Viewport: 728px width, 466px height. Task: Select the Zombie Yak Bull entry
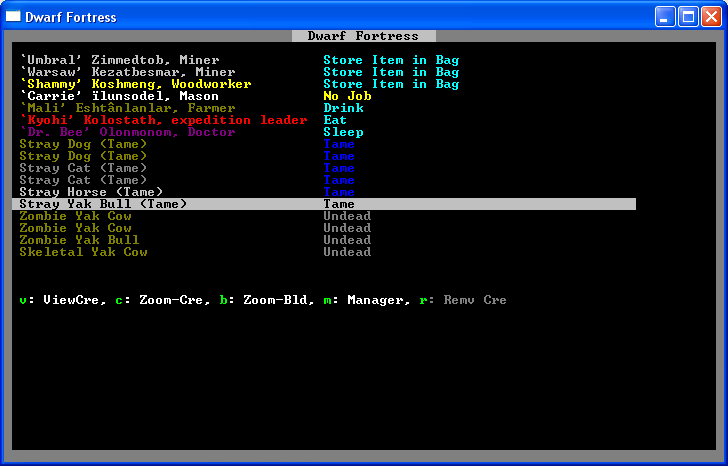(x=79, y=240)
